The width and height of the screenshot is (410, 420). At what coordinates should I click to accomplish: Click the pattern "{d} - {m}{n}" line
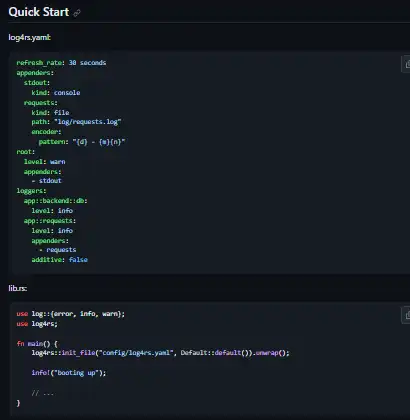82,142
